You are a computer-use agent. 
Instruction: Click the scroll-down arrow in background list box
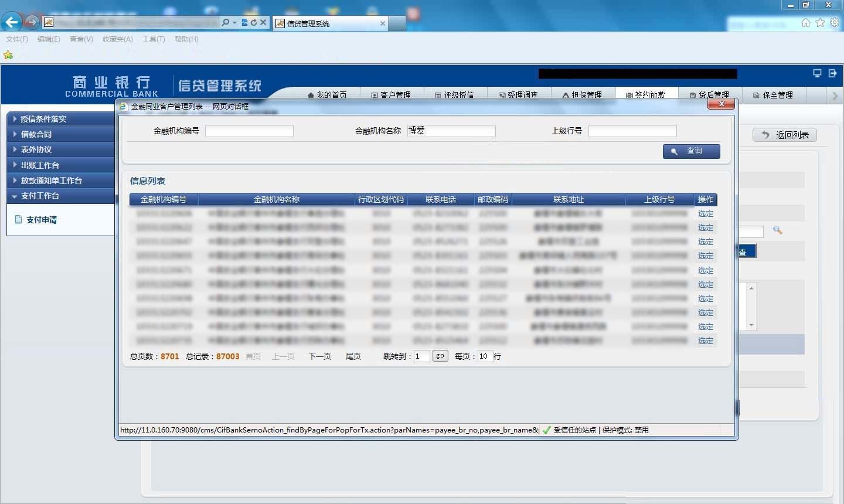click(x=751, y=325)
